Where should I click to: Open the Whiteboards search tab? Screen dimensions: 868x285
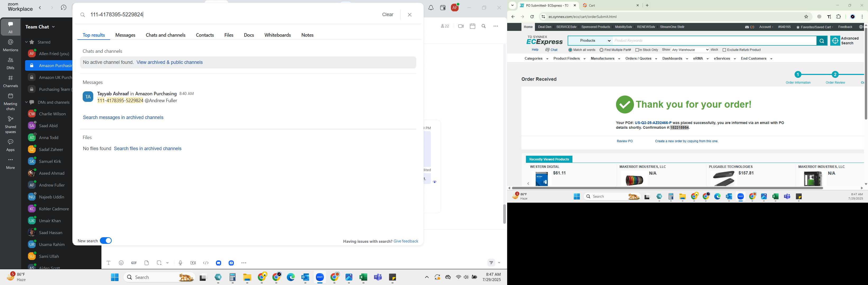(x=277, y=35)
